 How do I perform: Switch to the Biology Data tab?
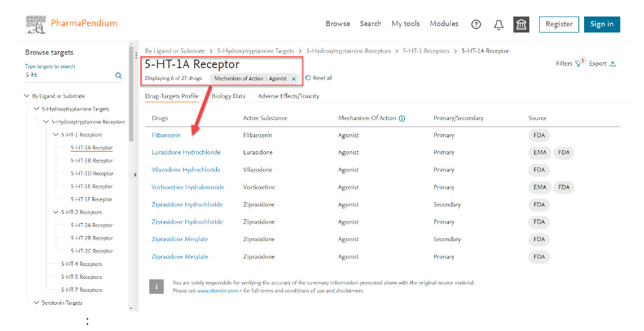[228, 96]
